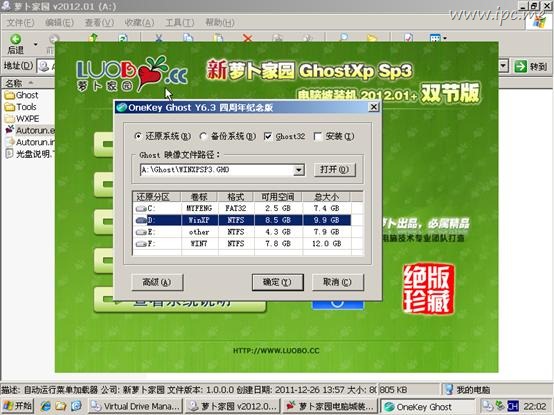
Task: Select the 光盘说明 text file
Action: click(29, 154)
